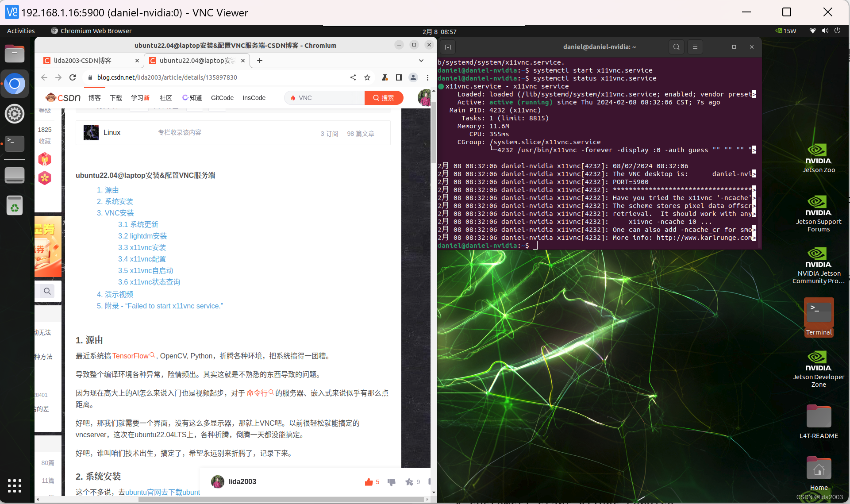Open Chromium side panel icon
The width and height of the screenshot is (850, 504).
click(399, 77)
